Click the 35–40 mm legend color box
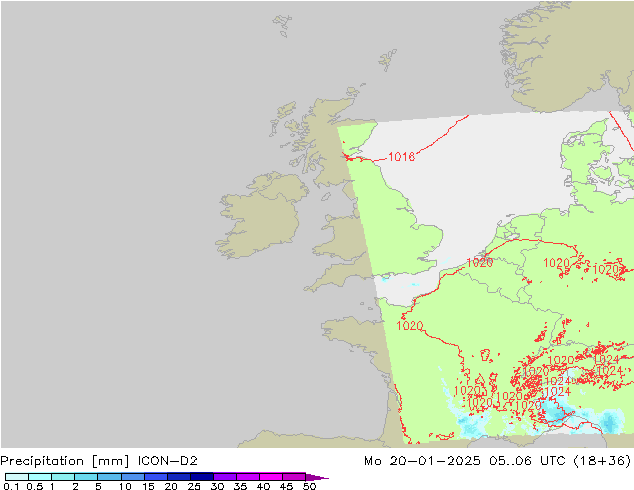The width and height of the screenshot is (634, 490). click(x=247, y=477)
